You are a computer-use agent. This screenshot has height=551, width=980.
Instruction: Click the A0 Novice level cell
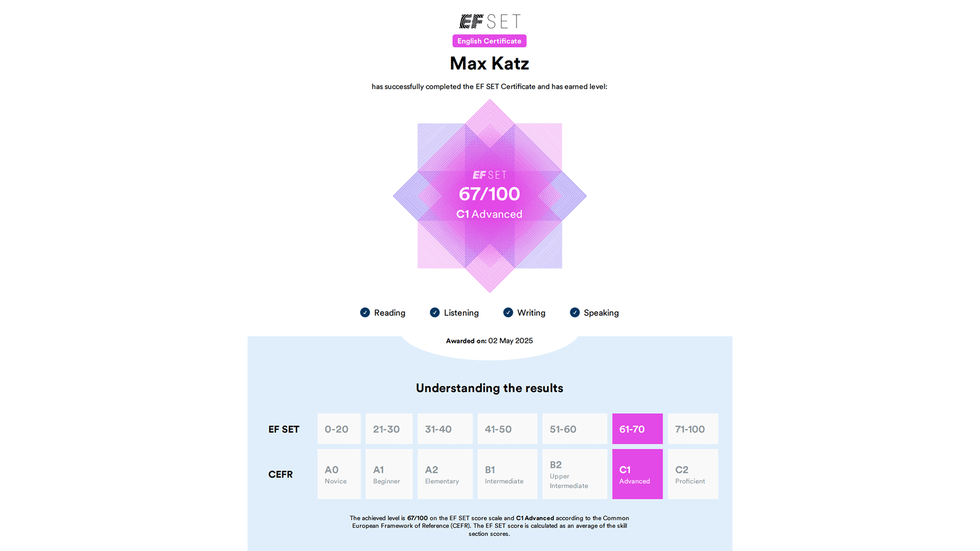(x=339, y=474)
